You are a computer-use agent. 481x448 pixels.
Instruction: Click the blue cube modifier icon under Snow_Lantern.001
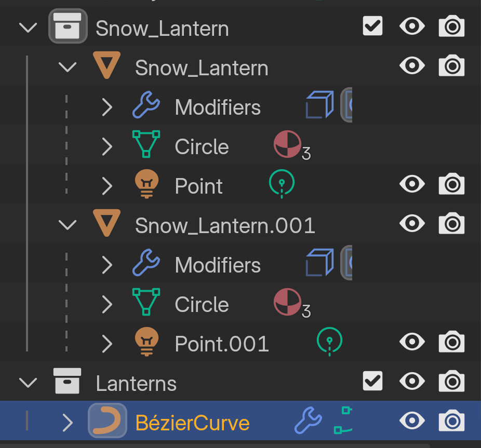[319, 263]
